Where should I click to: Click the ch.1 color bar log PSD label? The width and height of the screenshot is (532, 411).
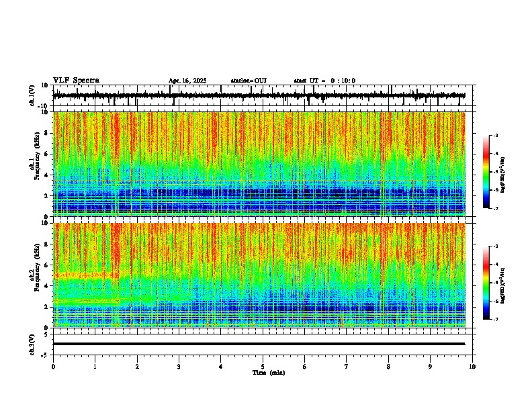coord(502,175)
